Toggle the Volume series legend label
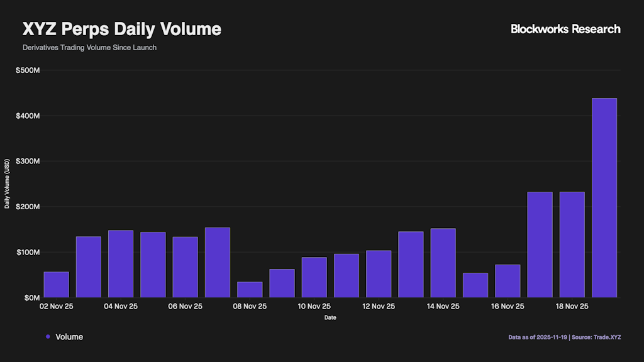 pyautogui.click(x=69, y=337)
